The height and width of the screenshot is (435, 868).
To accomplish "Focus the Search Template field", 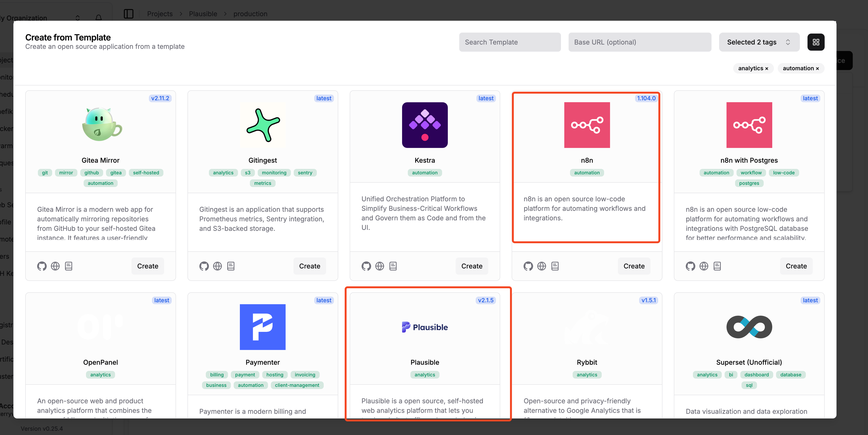I will pos(510,42).
